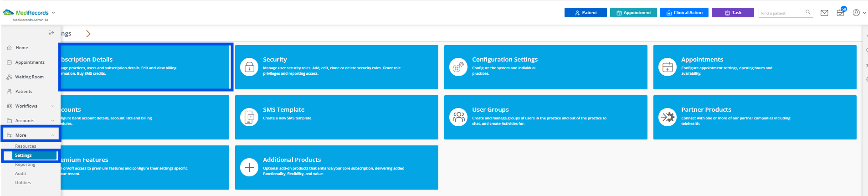868x196 pixels.
Task: Click the More folder icon in sidebar
Action: (x=9, y=135)
